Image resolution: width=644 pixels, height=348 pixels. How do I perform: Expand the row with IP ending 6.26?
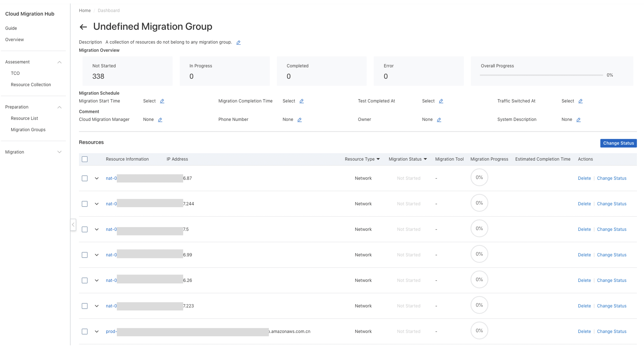point(97,281)
